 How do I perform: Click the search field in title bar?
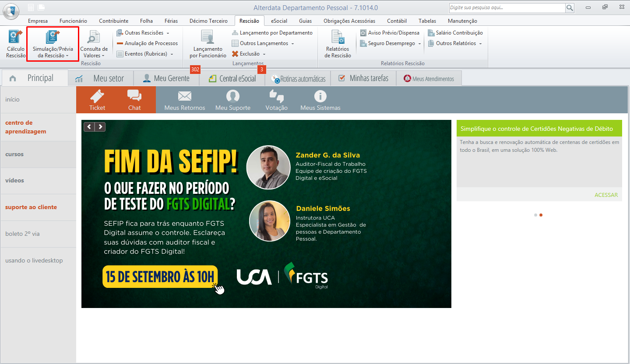[507, 7]
